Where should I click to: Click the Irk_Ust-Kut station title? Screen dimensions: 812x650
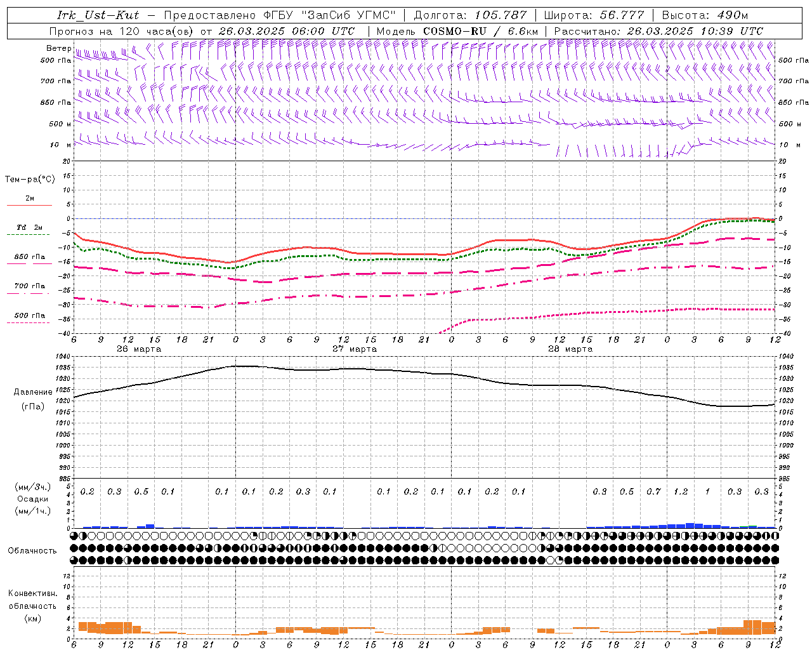coord(98,15)
